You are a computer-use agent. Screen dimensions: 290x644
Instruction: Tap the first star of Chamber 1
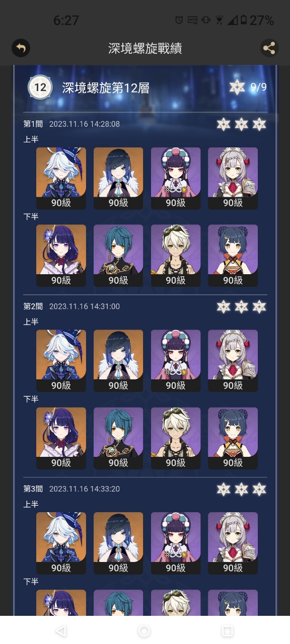pos(224,124)
